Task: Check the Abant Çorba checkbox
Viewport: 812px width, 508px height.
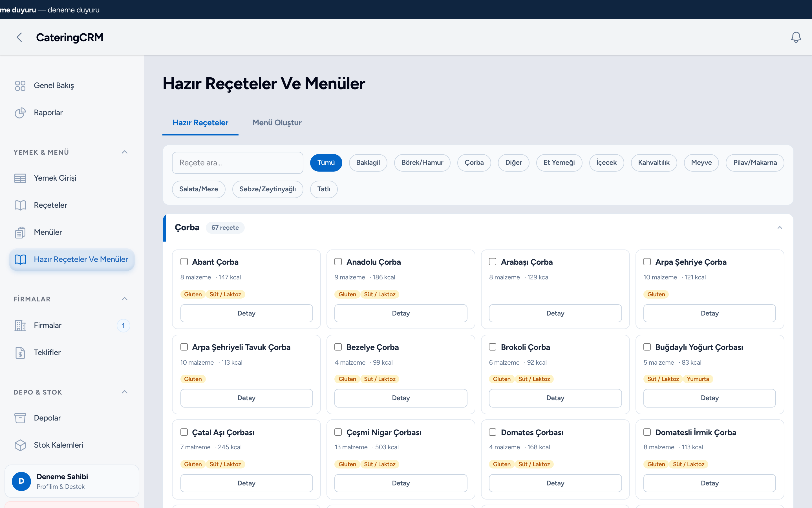Action: [x=184, y=262]
